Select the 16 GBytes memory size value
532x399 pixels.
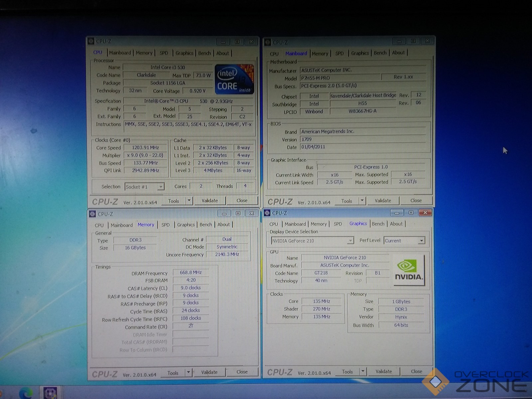(x=135, y=247)
